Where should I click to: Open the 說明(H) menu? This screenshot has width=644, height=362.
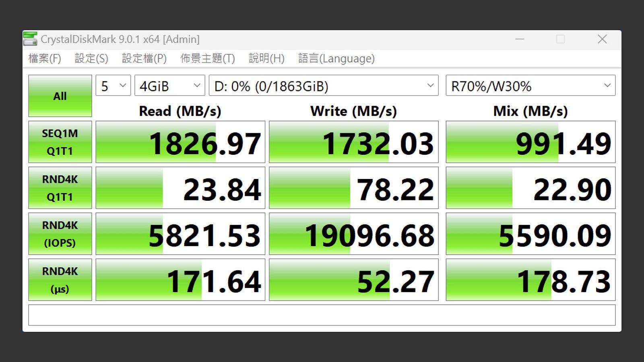point(266,59)
